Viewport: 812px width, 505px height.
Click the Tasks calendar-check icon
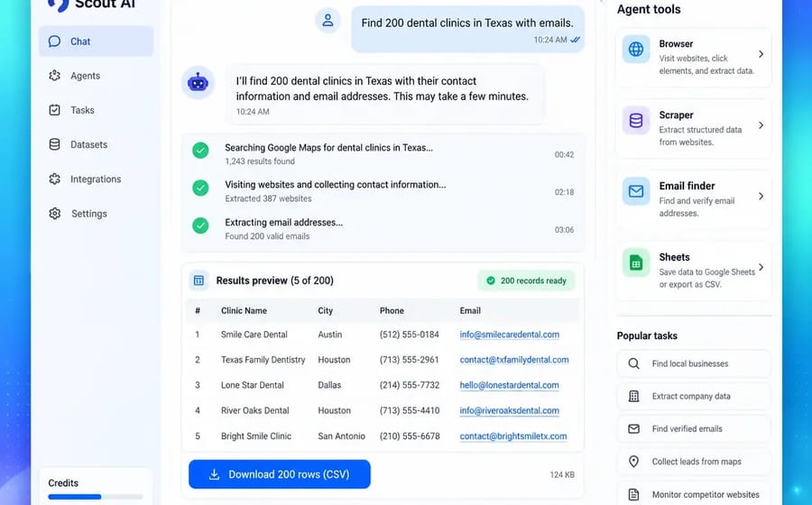(x=54, y=110)
